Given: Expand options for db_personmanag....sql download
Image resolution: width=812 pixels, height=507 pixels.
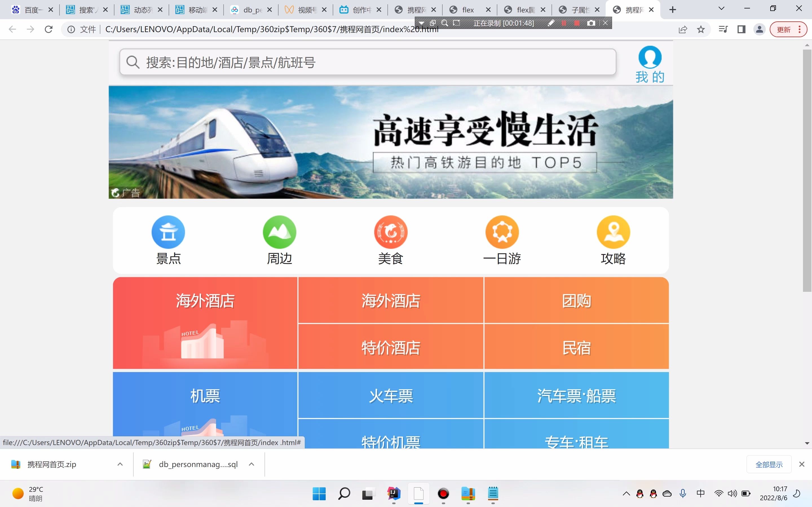Looking at the screenshot, I should pyautogui.click(x=251, y=464).
